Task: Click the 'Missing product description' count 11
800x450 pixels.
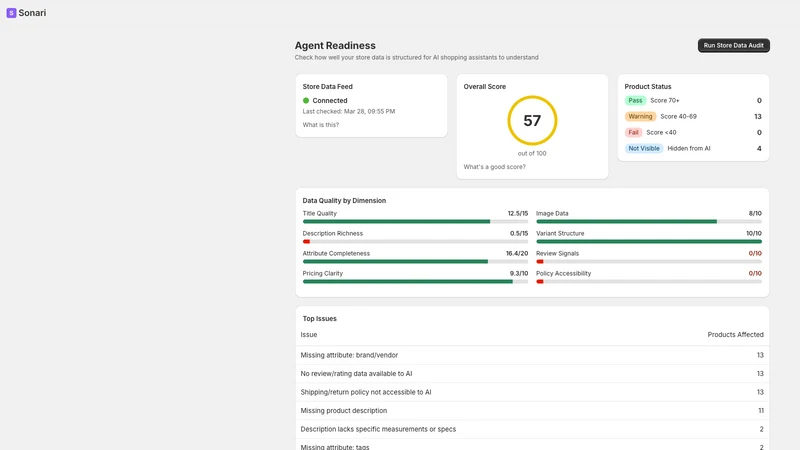Action: [761, 411]
